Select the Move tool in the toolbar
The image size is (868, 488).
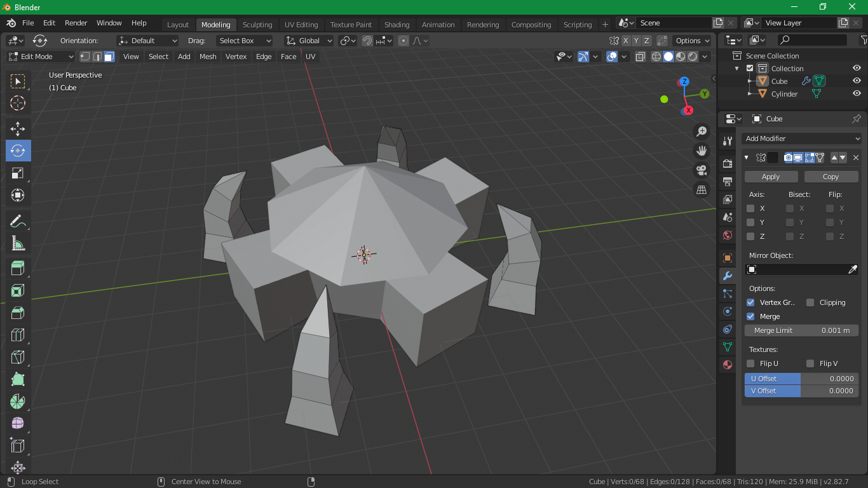pos(18,129)
